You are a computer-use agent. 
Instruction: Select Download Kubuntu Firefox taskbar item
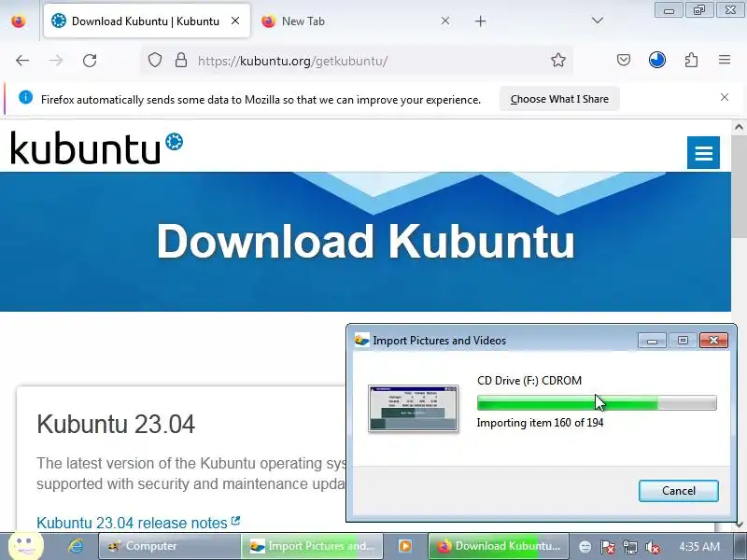500,546
